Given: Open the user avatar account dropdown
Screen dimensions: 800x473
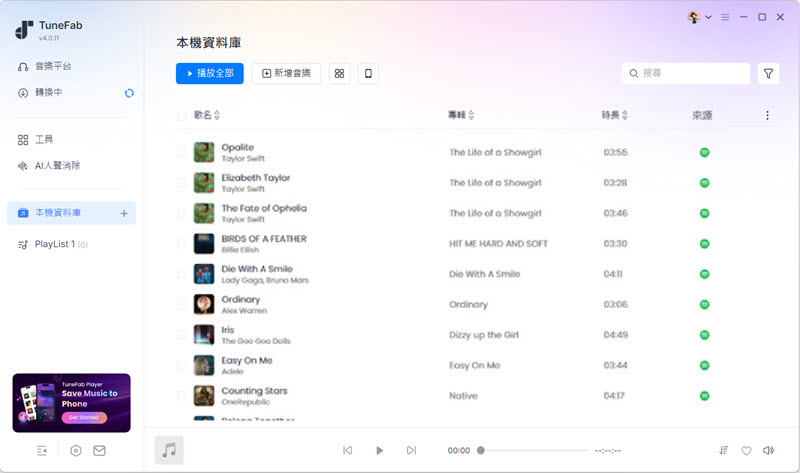Looking at the screenshot, I should pos(699,17).
